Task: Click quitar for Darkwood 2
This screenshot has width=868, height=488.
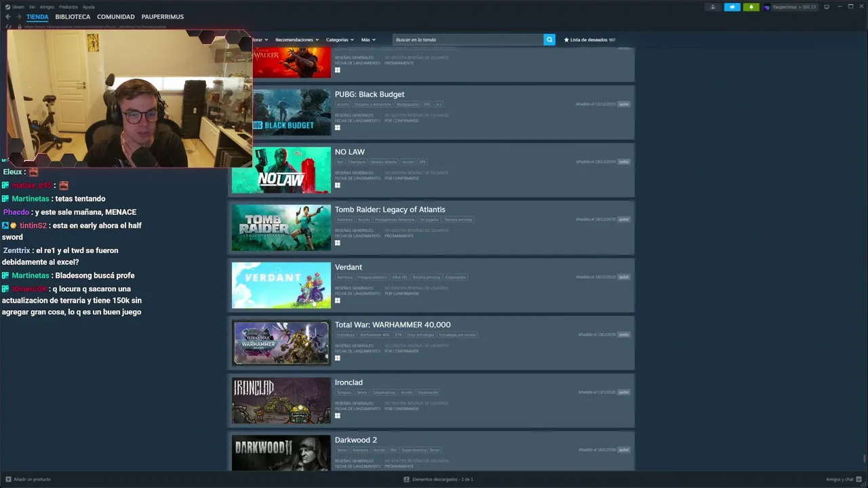Action: pos(624,450)
